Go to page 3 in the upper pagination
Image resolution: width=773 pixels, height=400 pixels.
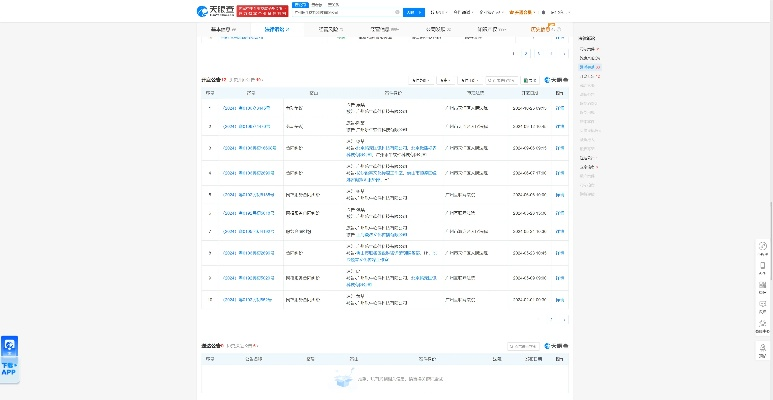539,53
